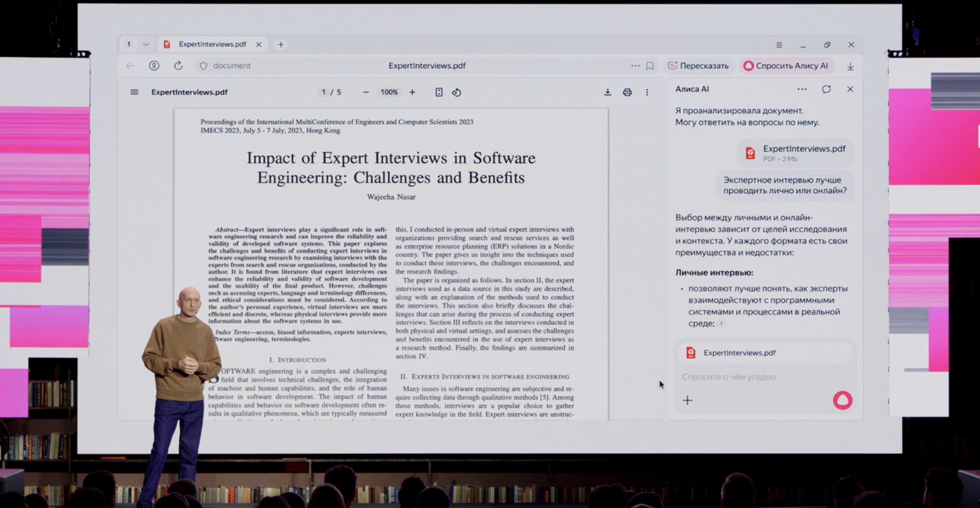Image resolution: width=980 pixels, height=508 pixels.
Task: Expand the tab list dropdown chevron
Action: coord(146,44)
